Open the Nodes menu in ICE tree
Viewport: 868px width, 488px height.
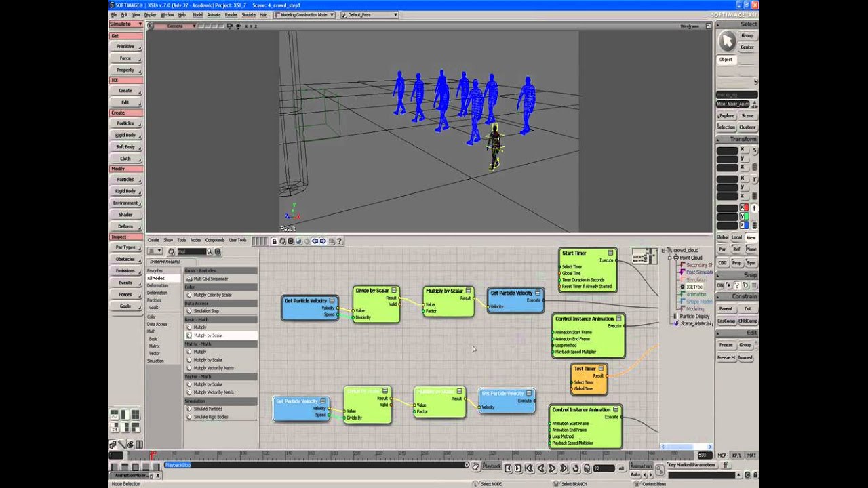coord(195,240)
